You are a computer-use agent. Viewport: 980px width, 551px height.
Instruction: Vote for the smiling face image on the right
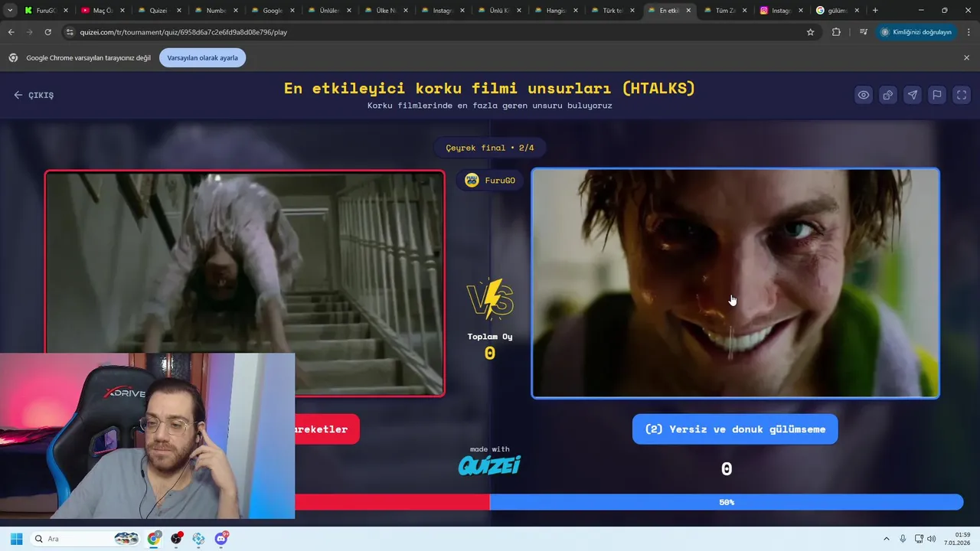(x=735, y=283)
